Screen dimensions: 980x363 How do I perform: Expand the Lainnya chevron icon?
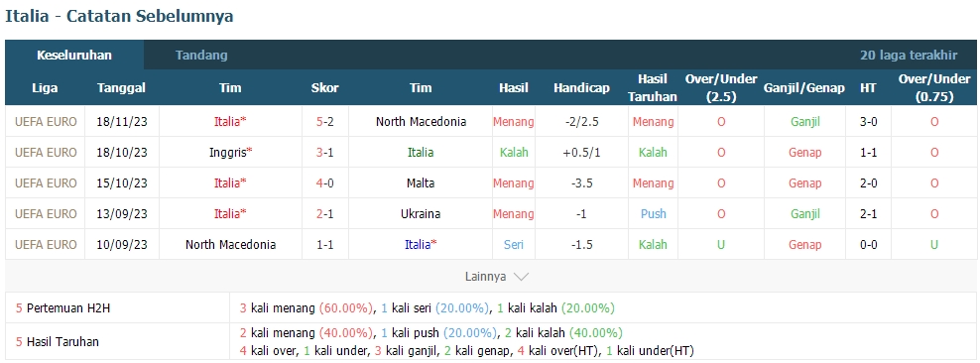coord(521,276)
